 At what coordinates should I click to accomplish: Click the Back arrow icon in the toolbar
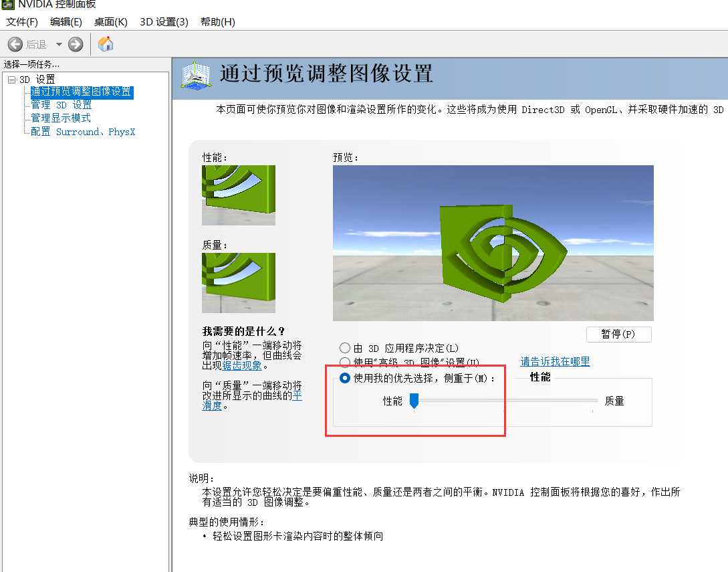15,45
